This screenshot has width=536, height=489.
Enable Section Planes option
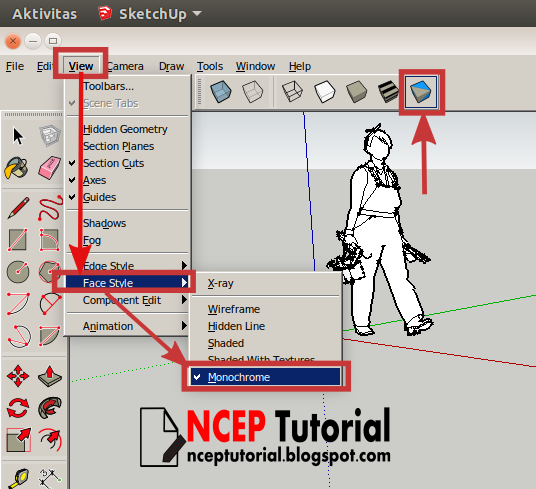click(127, 146)
